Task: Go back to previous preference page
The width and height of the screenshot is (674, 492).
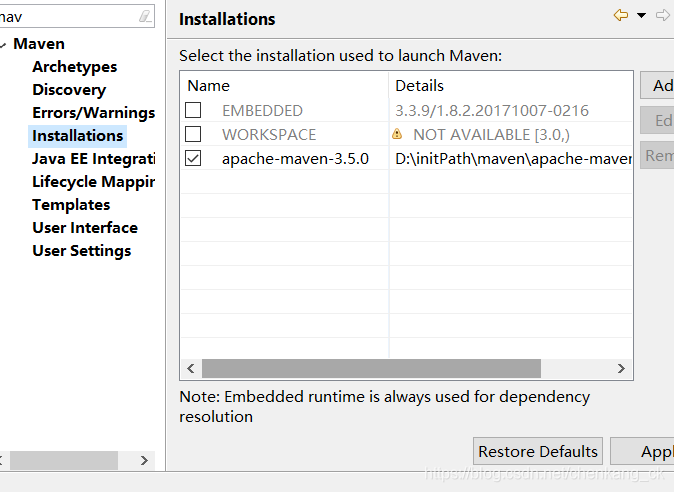Action: point(621,15)
